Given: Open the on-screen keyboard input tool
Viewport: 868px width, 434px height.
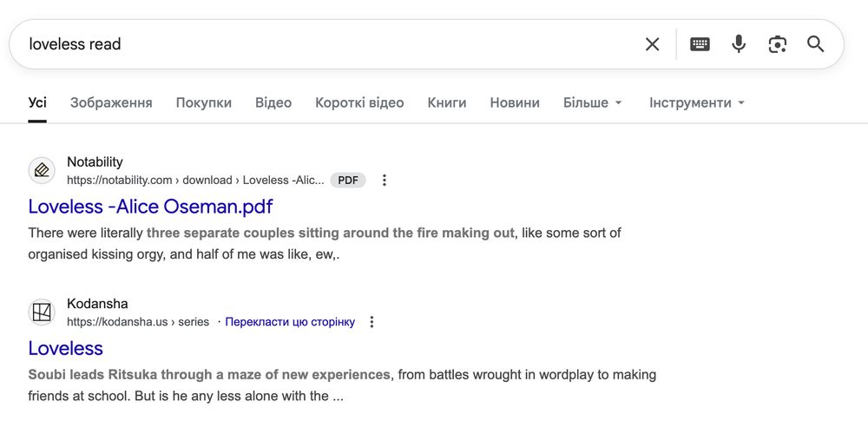Looking at the screenshot, I should coord(700,44).
